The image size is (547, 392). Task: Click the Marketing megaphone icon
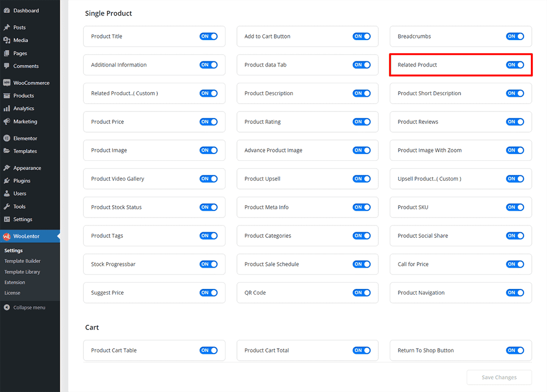[x=7, y=121]
